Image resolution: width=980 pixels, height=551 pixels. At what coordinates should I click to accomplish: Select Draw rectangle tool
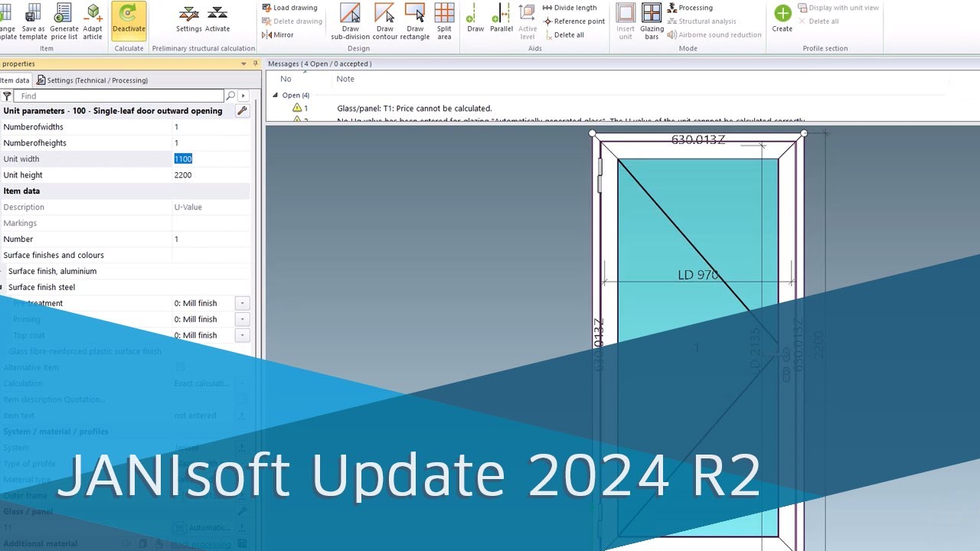click(x=415, y=21)
